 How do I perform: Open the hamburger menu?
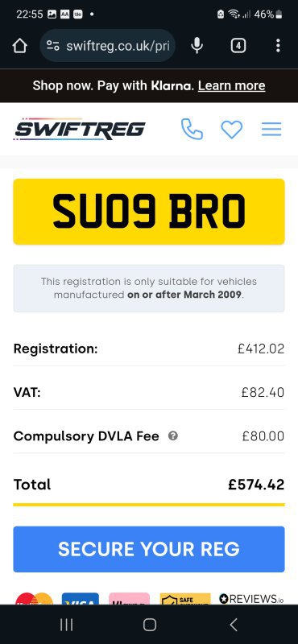click(x=271, y=129)
